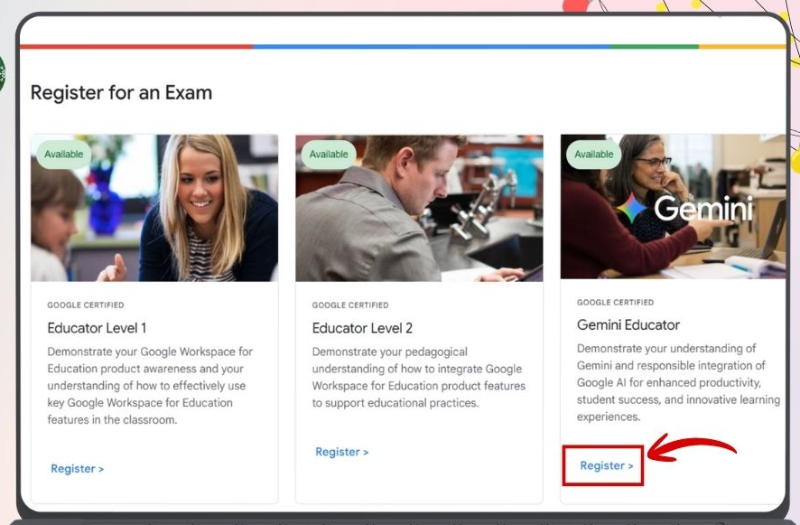
Task: Open the Educator Level 2 card photo
Action: pyautogui.click(x=419, y=208)
